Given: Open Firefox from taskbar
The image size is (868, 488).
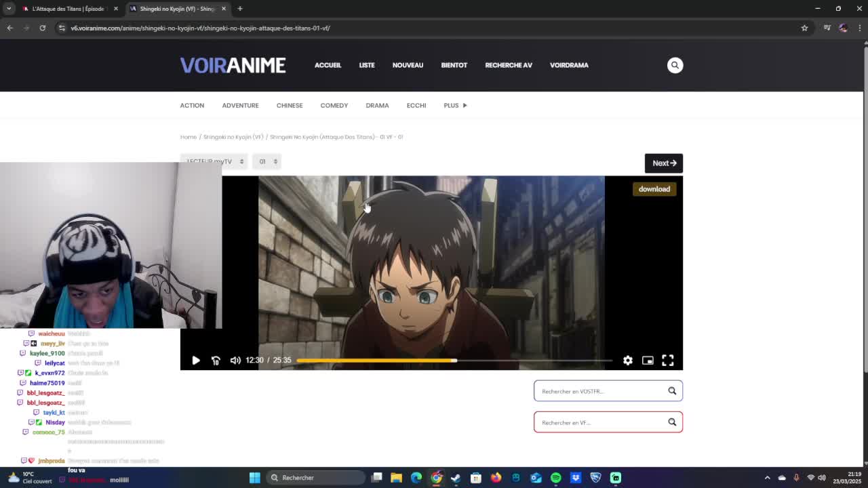Looking at the screenshot, I should coord(496,478).
